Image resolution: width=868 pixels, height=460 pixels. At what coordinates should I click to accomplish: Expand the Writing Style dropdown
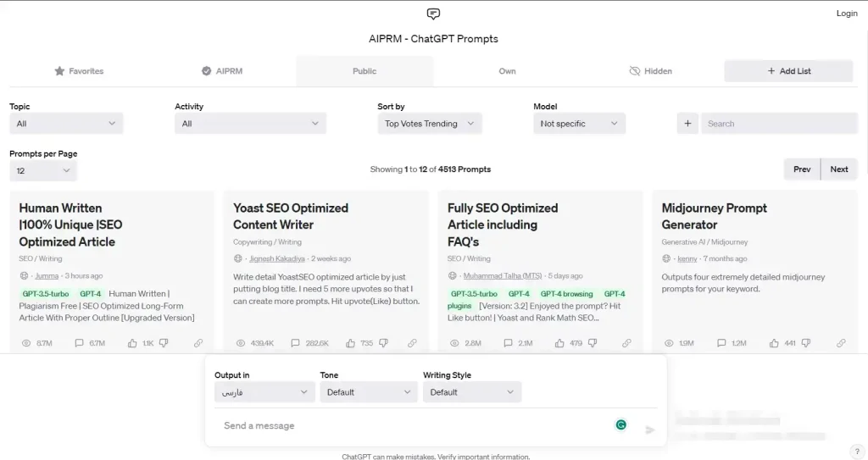pos(472,392)
